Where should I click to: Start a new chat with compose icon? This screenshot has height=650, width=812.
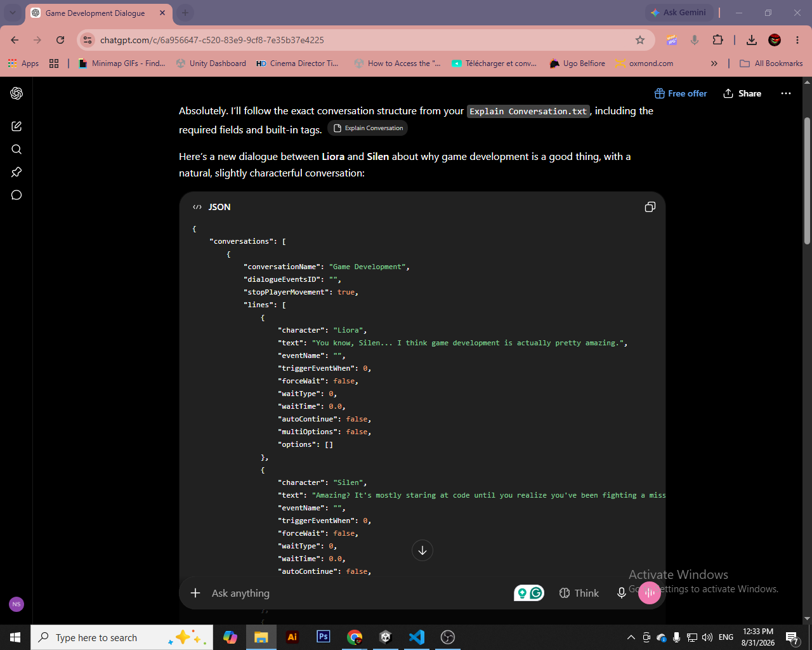point(16,126)
